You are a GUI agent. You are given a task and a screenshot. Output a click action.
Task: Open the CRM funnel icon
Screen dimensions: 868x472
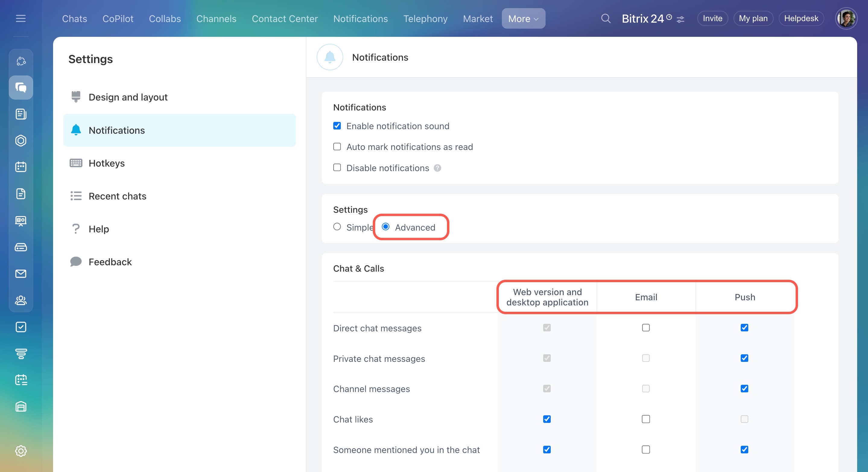coord(21,354)
